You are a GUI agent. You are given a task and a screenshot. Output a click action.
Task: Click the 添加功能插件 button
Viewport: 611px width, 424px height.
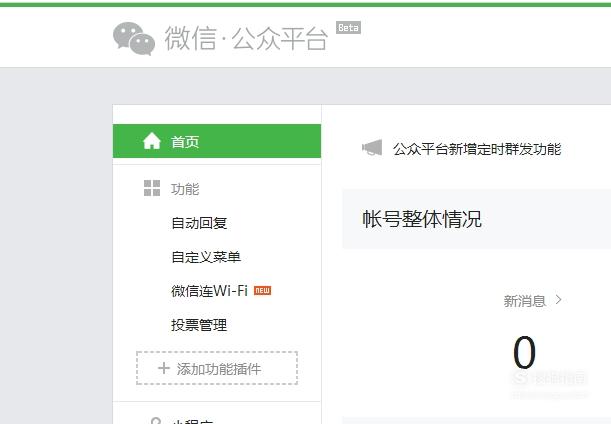[x=217, y=368]
